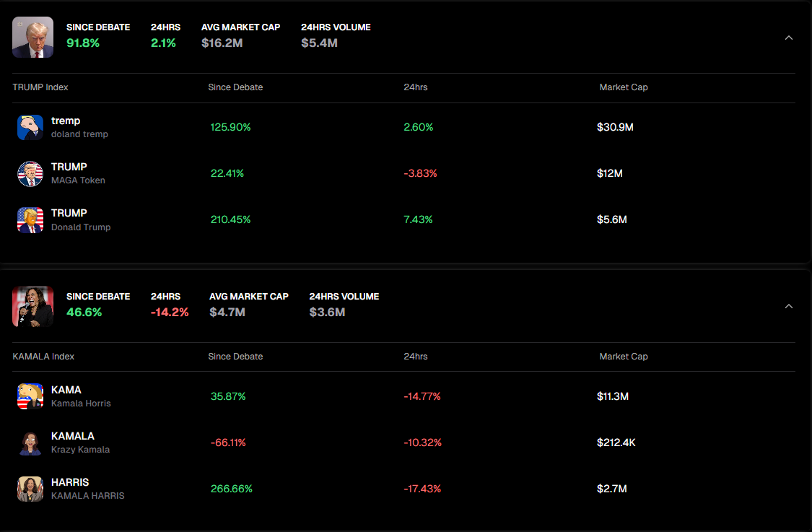The width and height of the screenshot is (812, 532).
Task: Click the $4.7M average market cap
Action: pos(227,313)
